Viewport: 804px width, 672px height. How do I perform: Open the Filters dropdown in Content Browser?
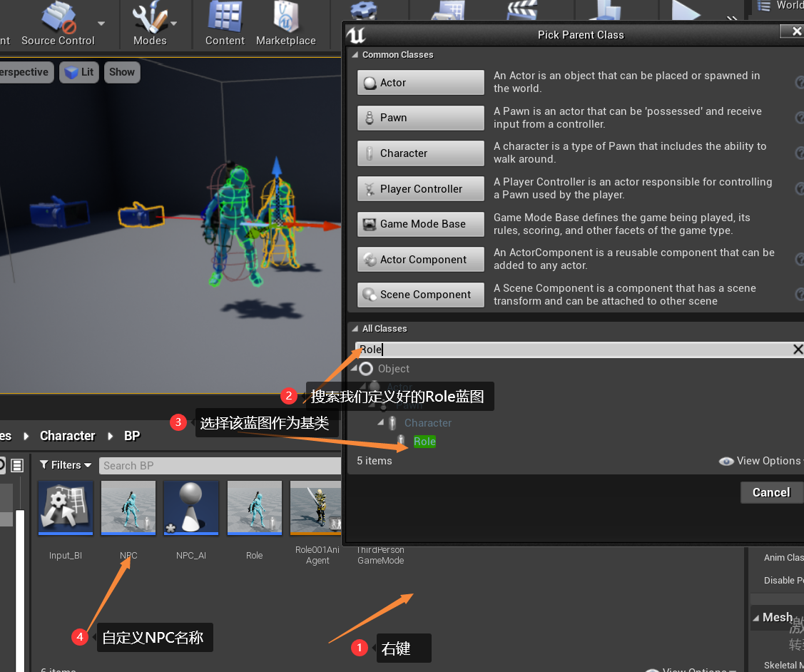pyautogui.click(x=66, y=465)
